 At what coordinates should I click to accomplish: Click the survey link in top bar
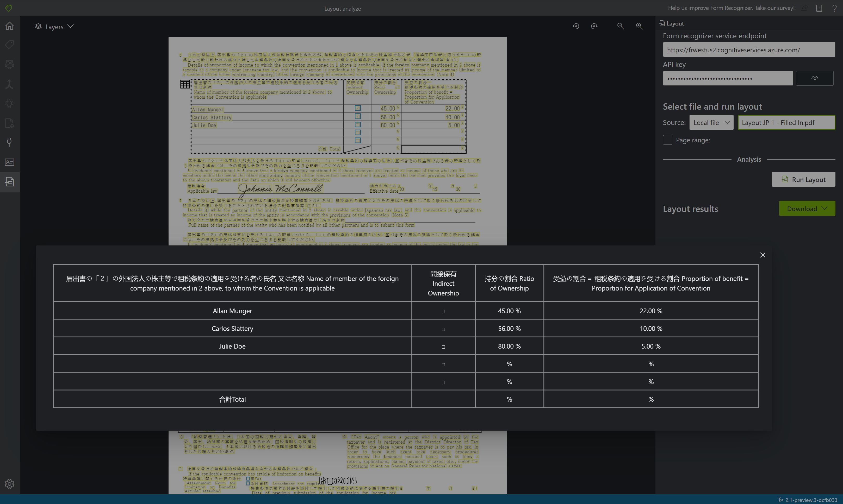pos(731,7)
